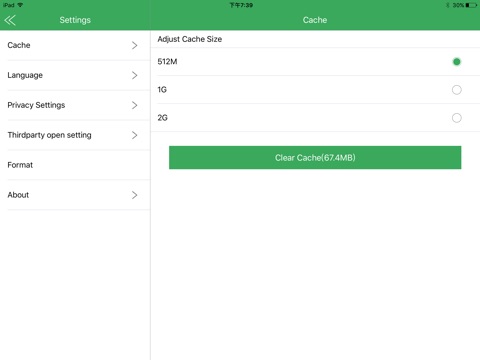Open the Cache settings item
This screenshot has width=480, height=360.
click(x=75, y=45)
